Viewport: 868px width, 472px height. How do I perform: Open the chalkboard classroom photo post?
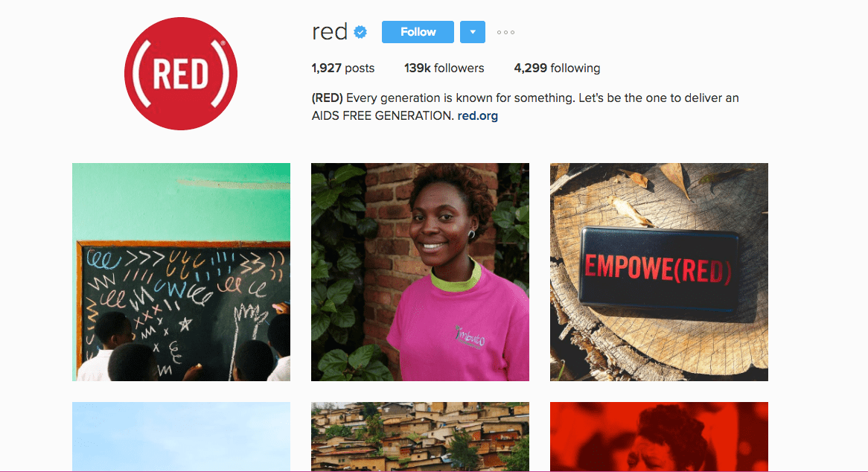181,272
